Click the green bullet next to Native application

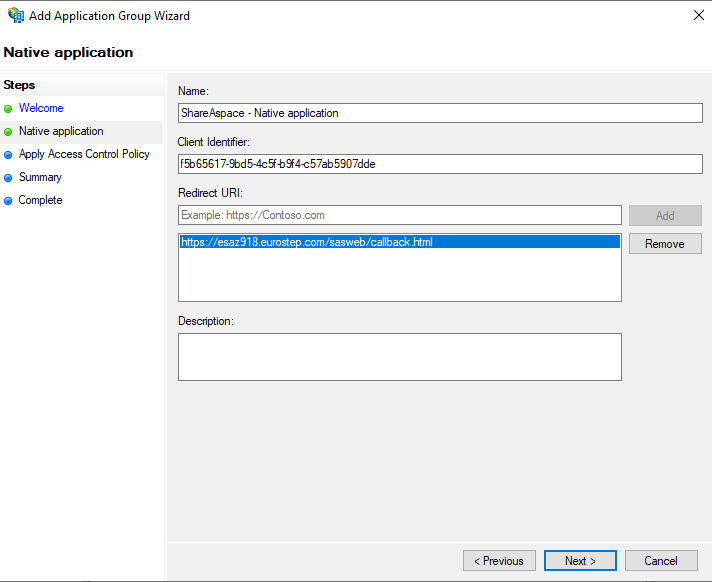pos(8,132)
